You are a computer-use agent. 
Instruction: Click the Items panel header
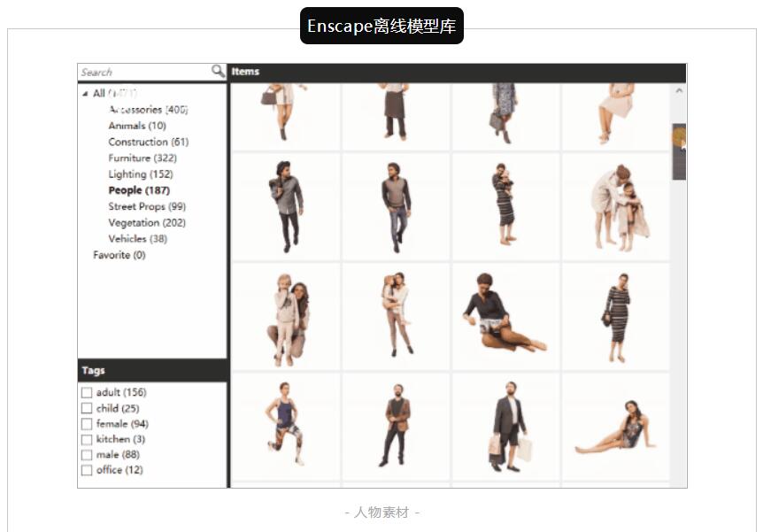(x=457, y=72)
